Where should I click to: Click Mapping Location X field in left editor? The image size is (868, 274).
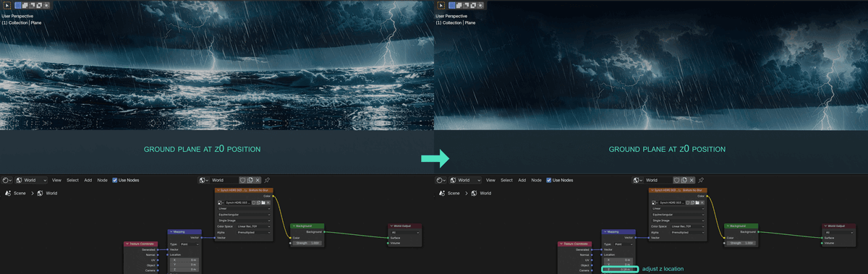(184, 260)
